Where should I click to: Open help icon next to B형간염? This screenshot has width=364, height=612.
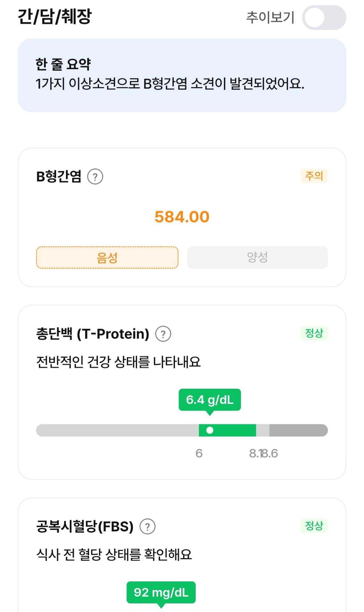pyautogui.click(x=95, y=177)
